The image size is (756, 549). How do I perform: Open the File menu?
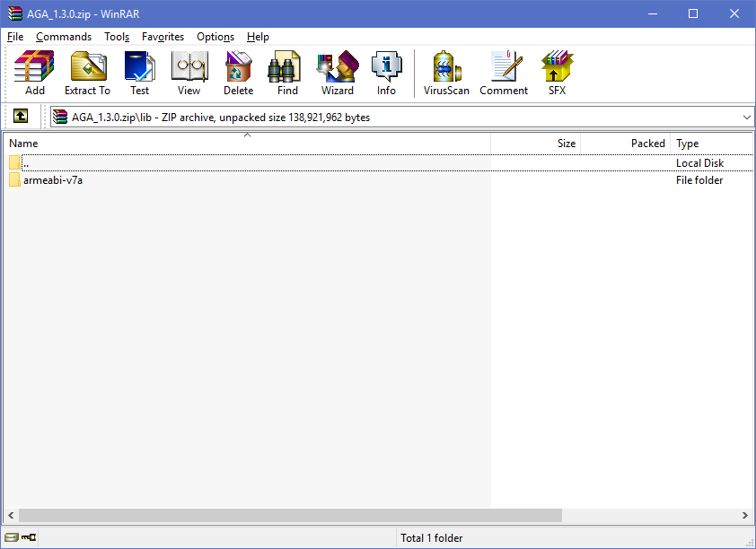click(15, 37)
